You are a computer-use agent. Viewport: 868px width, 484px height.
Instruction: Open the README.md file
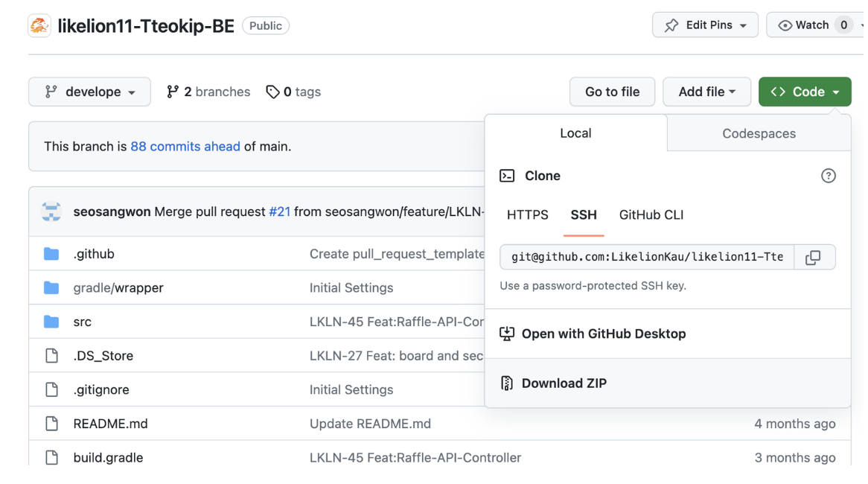[x=110, y=424]
